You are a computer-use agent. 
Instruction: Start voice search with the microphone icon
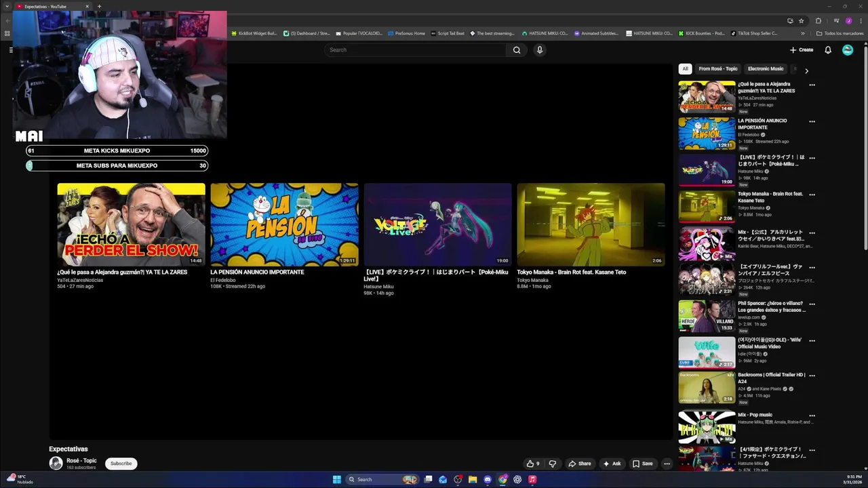540,49
